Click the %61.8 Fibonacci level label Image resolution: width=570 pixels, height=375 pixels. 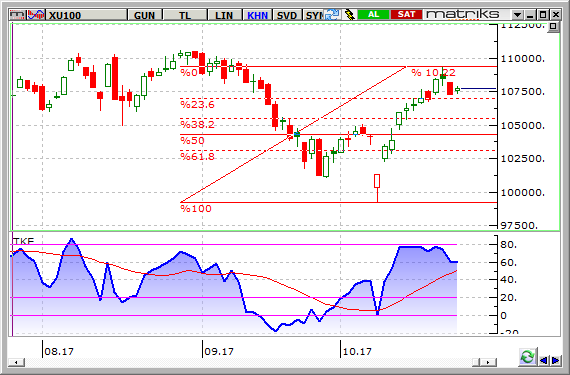[x=197, y=157]
